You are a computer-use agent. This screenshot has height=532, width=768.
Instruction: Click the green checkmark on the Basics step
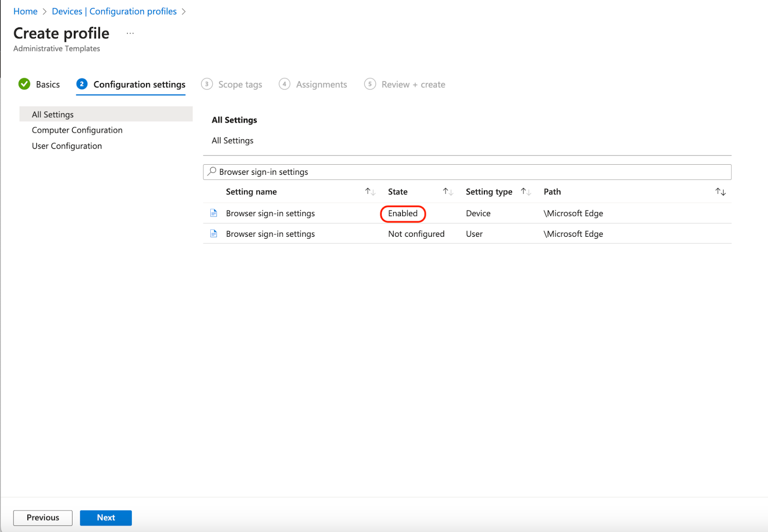tap(24, 84)
